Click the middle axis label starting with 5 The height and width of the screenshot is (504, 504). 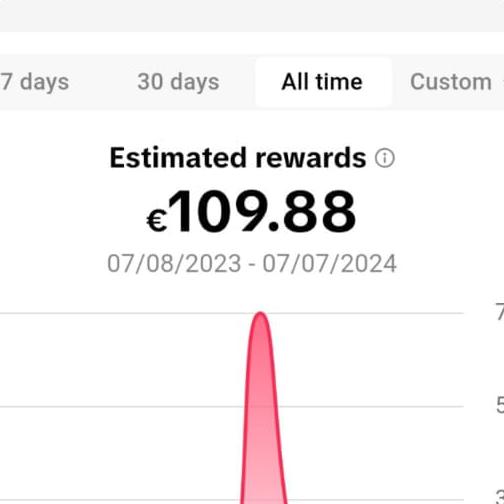point(499,406)
